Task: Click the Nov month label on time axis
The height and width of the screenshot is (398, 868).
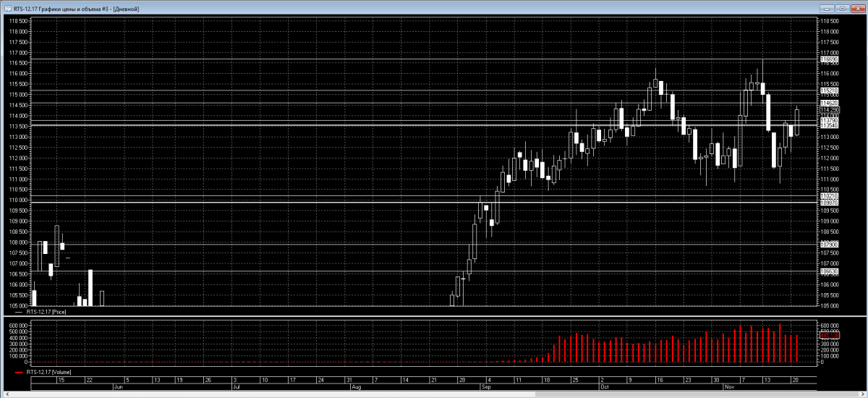Action: 731,387
